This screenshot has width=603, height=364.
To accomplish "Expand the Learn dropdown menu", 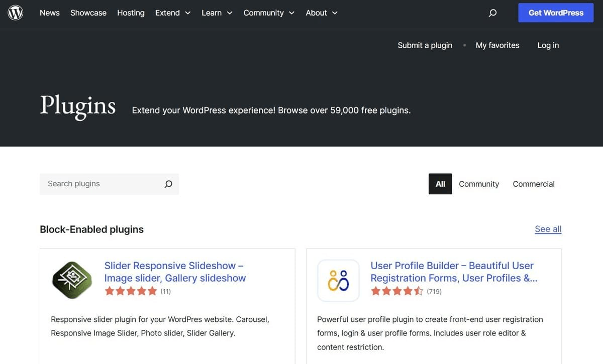I will pyautogui.click(x=217, y=13).
